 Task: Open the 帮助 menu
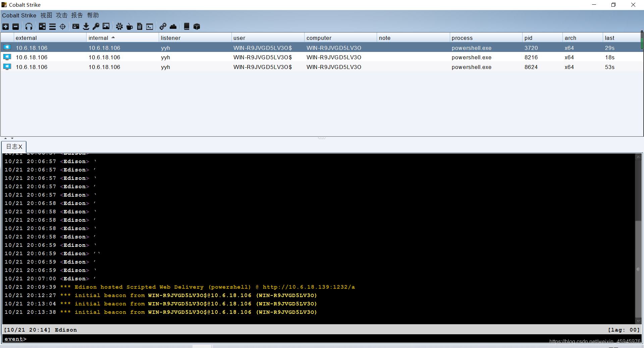tap(93, 15)
